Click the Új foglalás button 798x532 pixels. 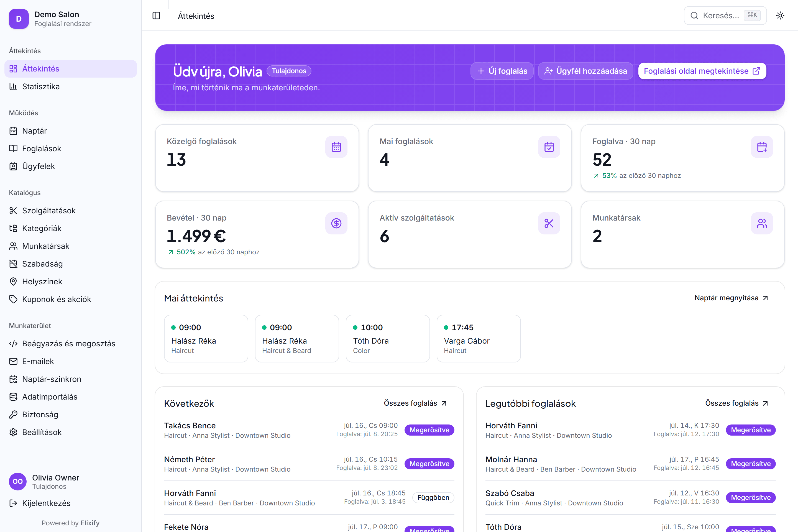tap(502, 71)
